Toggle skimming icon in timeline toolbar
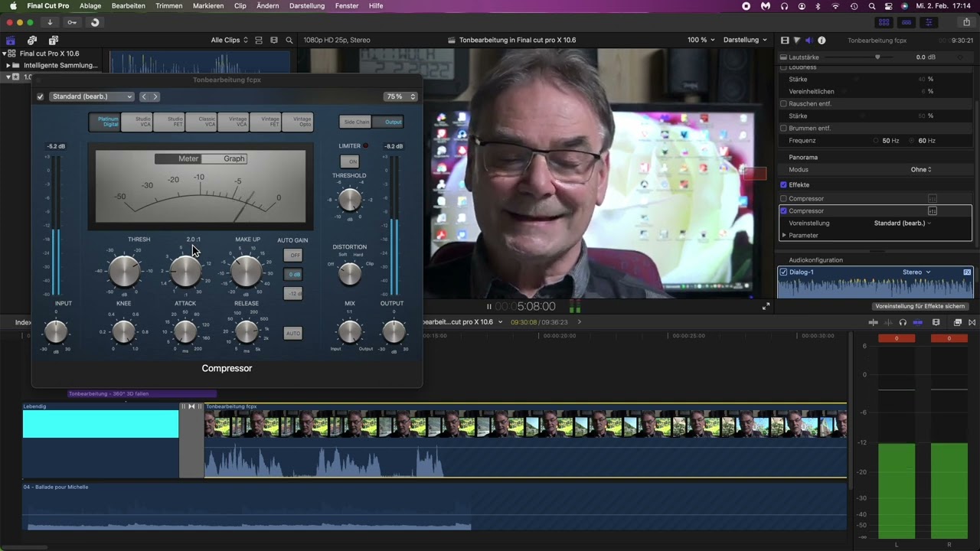The height and width of the screenshot is (551, 980). click(873, 322)
